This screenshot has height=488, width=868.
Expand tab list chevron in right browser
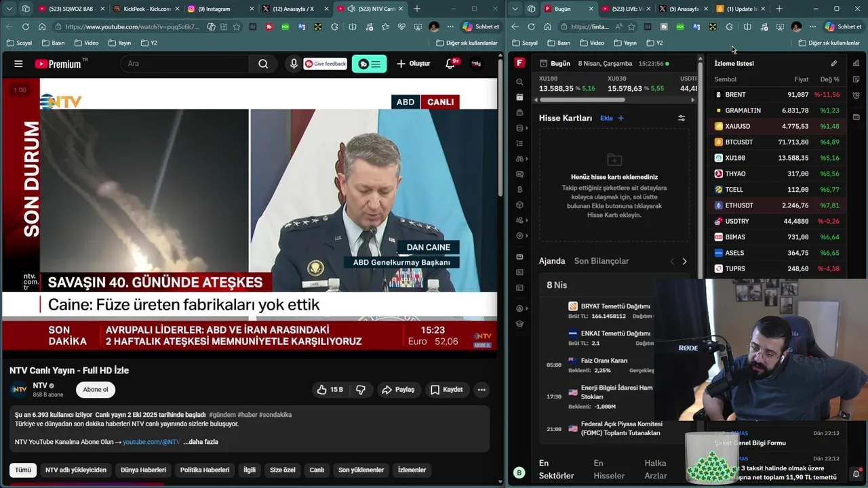(x=515, y=9)
